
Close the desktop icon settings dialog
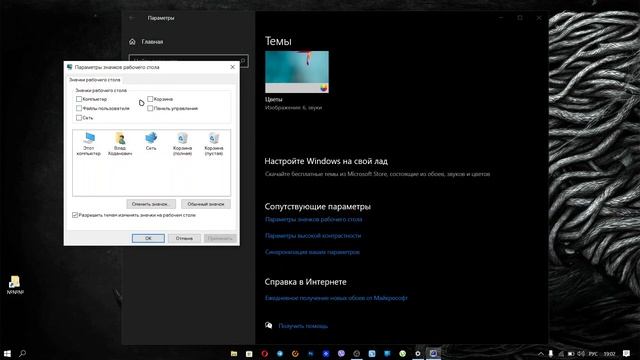(x=233, y=67)
